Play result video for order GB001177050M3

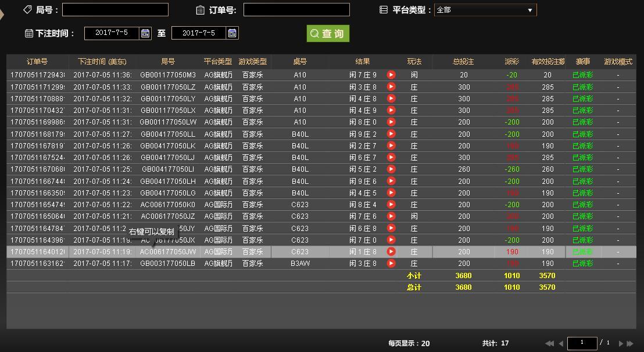point(391,75)
